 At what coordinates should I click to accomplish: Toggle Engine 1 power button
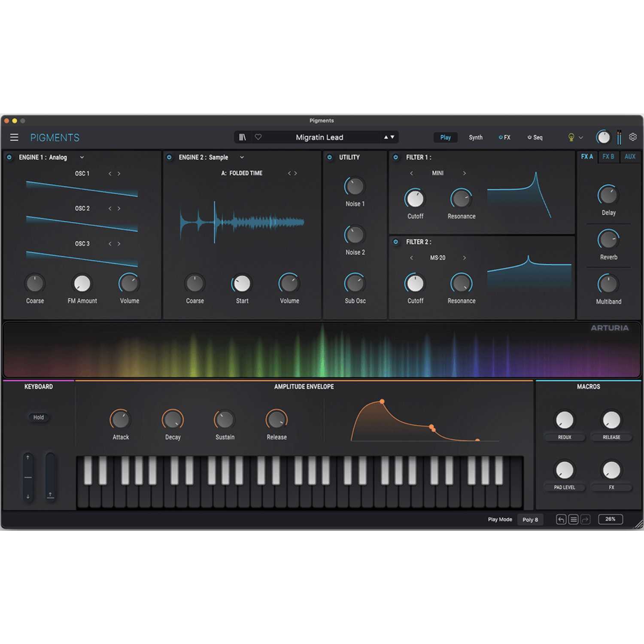pyautogui.click(x=9, y=157)
